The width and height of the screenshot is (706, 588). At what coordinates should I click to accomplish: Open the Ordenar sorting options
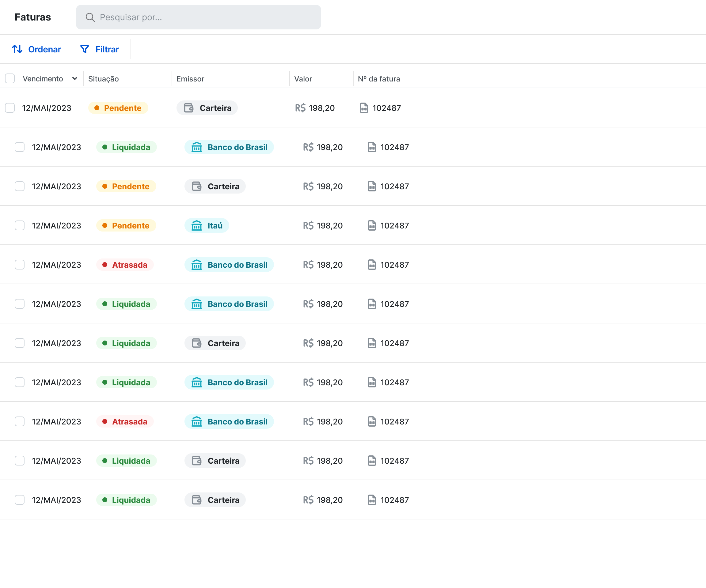[36, 49]
